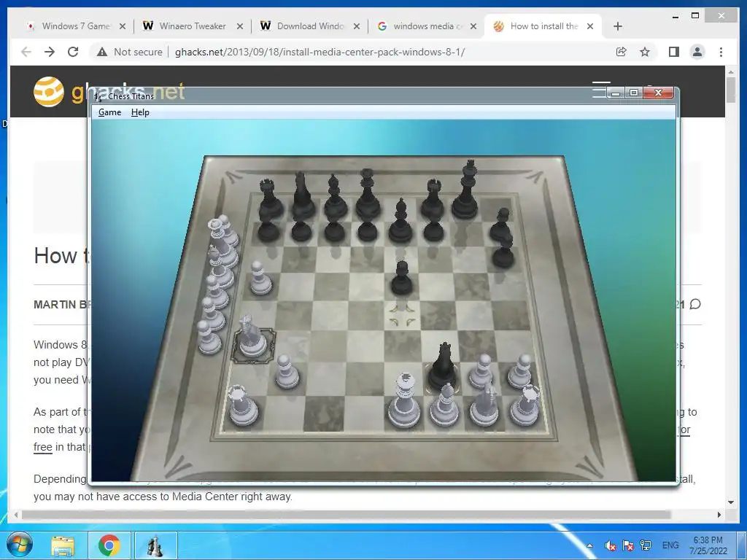Go forward in Chrome history
This screenshot has height=560, width=747.
(x=50, y=52)
